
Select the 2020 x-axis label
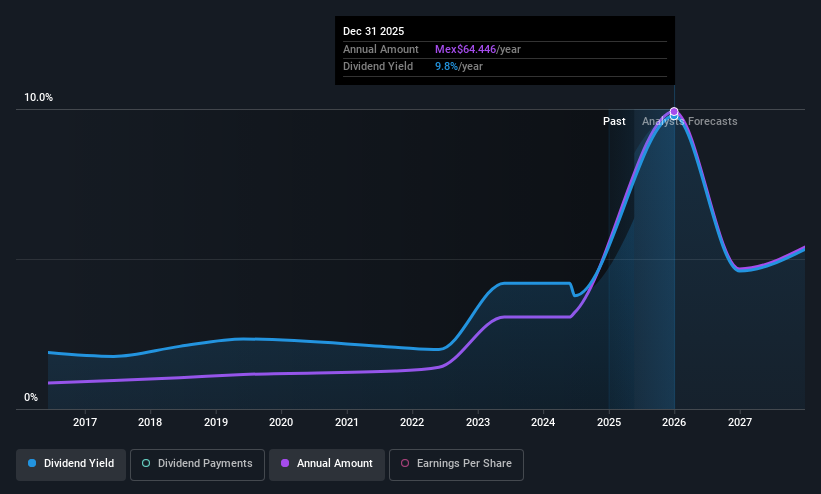(x=281, y=422)
